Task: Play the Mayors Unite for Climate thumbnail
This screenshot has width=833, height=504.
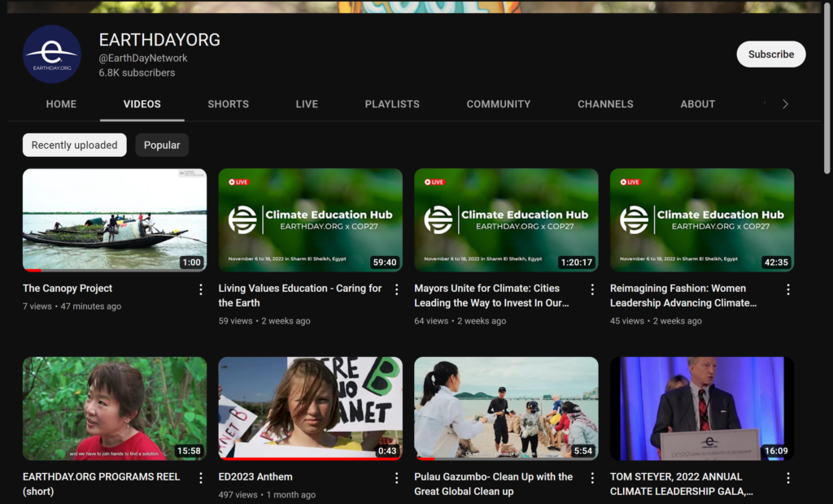Action: point(506,219)
